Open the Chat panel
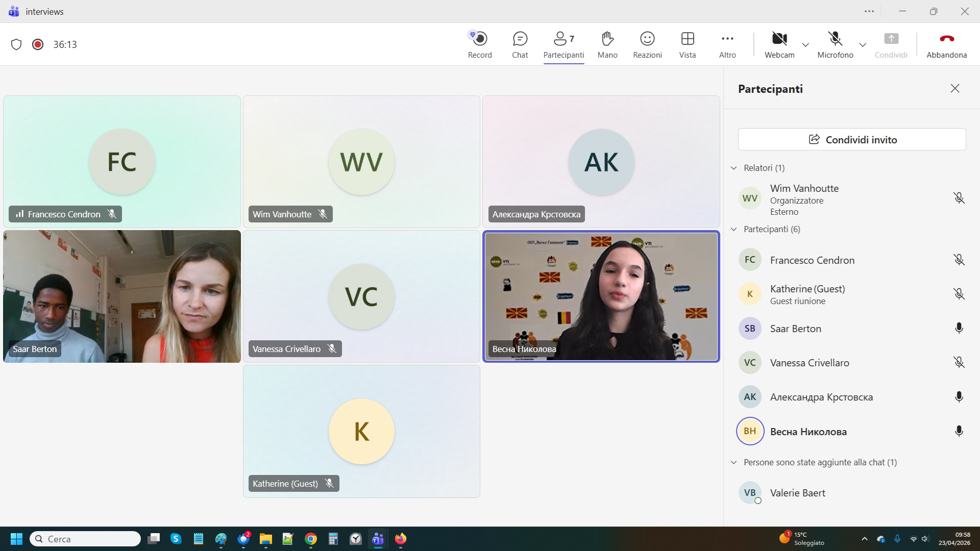 coord(520,44)
